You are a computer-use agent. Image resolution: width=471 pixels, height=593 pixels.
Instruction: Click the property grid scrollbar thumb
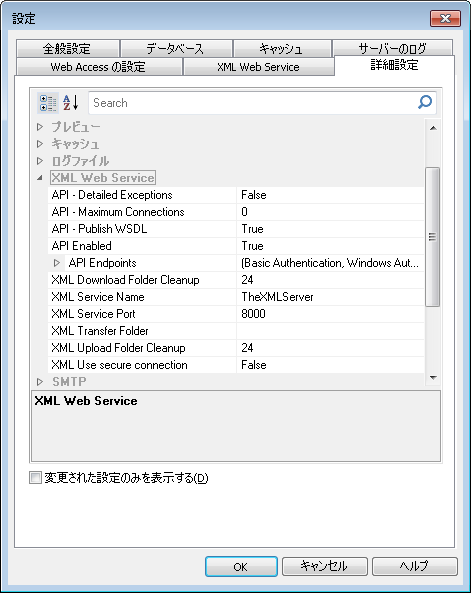point(432,237)
